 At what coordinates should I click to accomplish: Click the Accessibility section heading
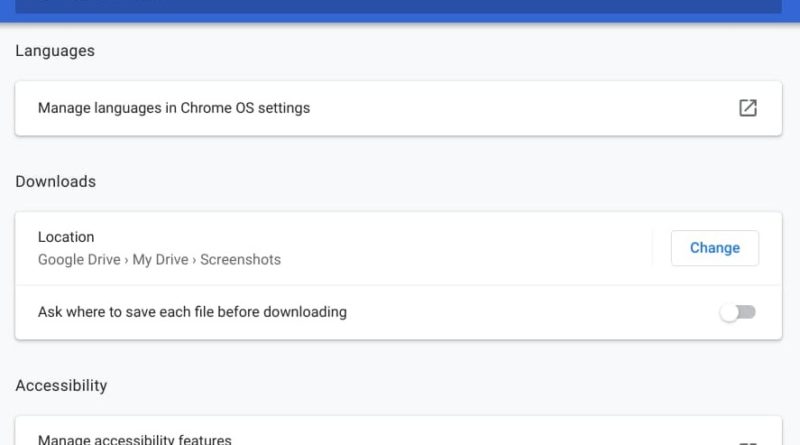(61, 385)
